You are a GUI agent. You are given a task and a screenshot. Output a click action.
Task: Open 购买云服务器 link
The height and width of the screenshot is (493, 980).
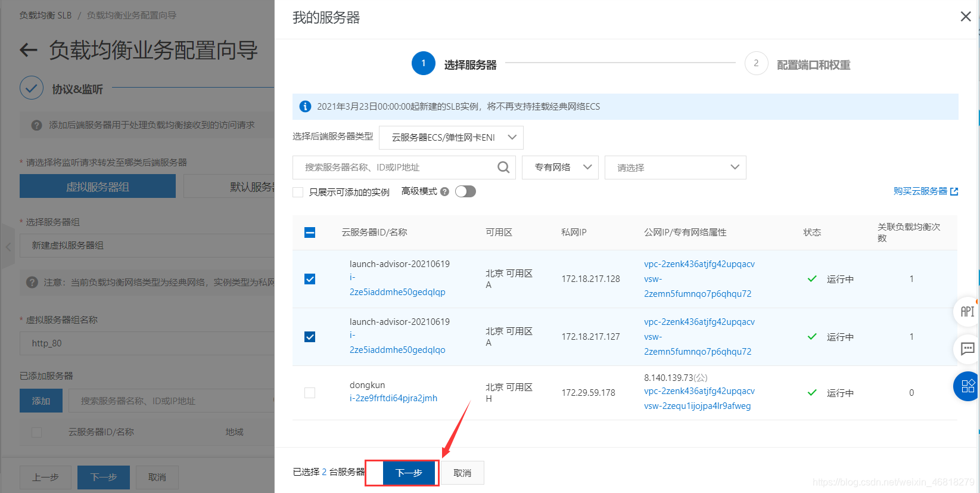click(x=920, y=191)
